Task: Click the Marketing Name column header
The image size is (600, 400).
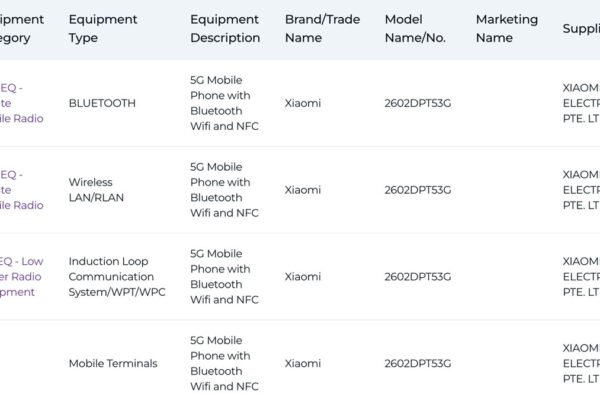Action: tap(506, 28)
